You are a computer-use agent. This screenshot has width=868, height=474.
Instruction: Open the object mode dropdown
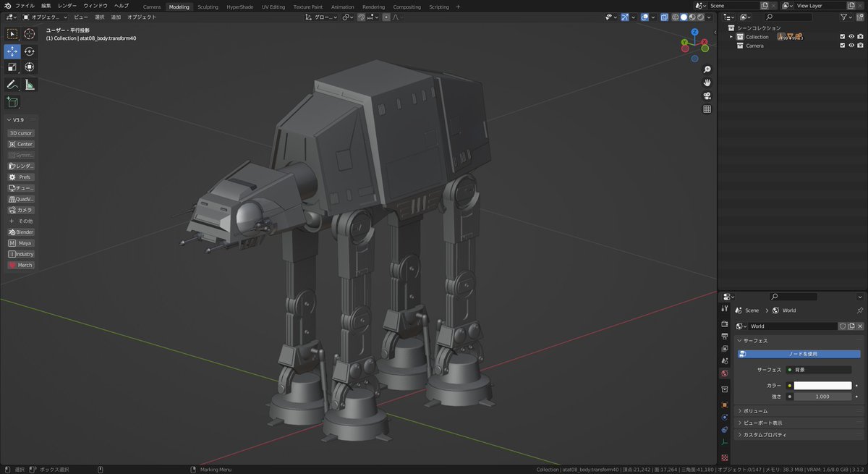45,17
